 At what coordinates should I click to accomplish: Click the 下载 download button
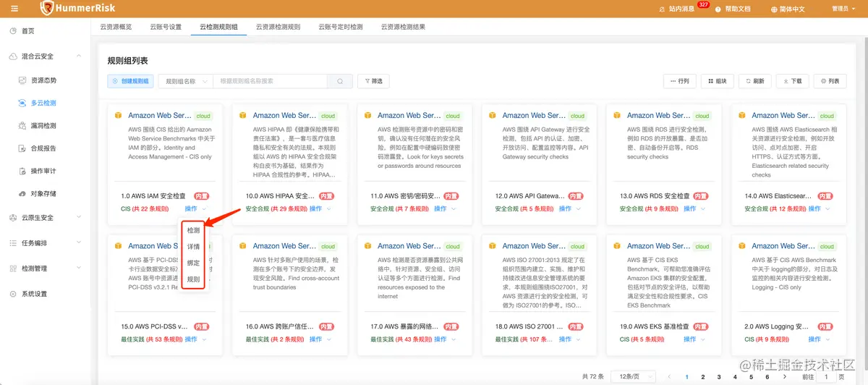(x=792, y=81)
